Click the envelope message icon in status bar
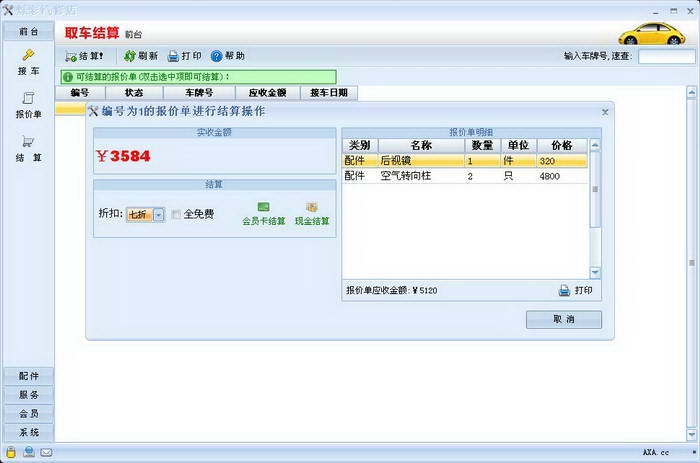This screenshot has width=700, height=463. (46, 453)
